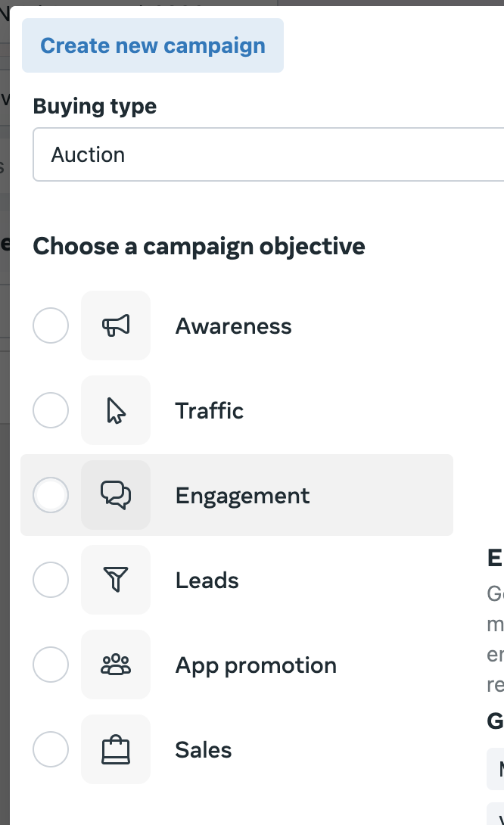The height and width of the screenshot is (825, 504).
Task: Click the Engagement chat bubbles icon
Action: (116, 496)
